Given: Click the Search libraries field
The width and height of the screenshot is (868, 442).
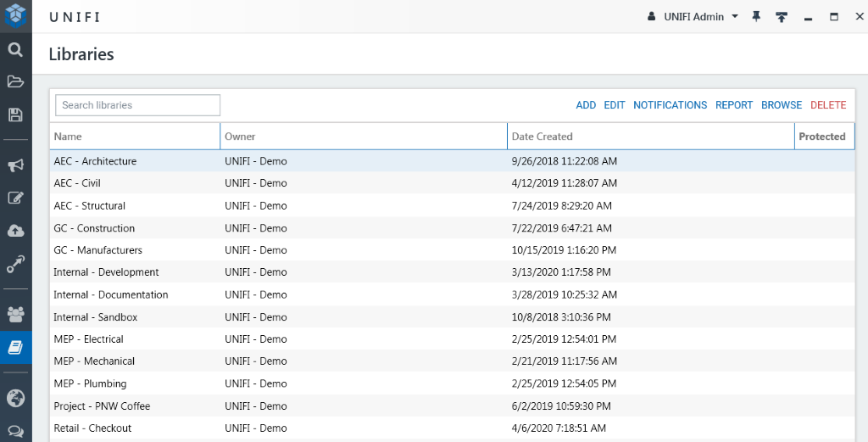Looking at the screenshot, I should point(138,105).
